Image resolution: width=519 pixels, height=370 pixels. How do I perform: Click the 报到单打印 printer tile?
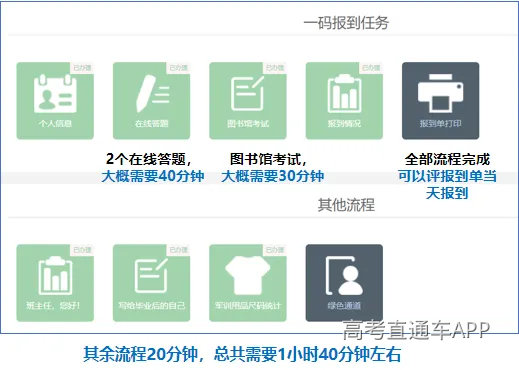440,101
